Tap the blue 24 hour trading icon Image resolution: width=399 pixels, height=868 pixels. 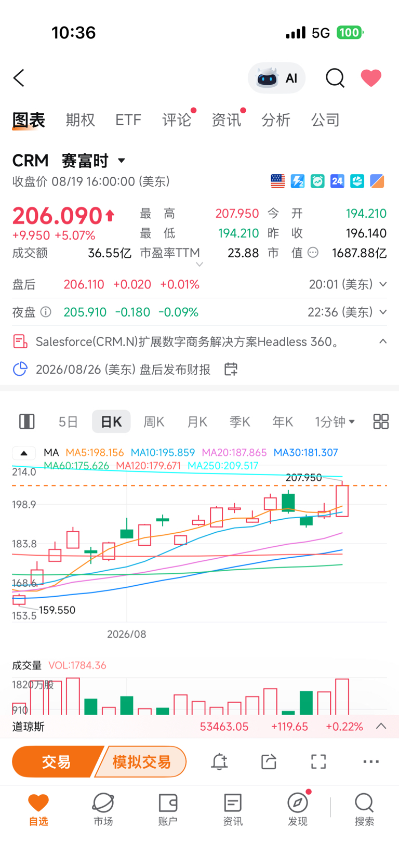tap(337, 181)
